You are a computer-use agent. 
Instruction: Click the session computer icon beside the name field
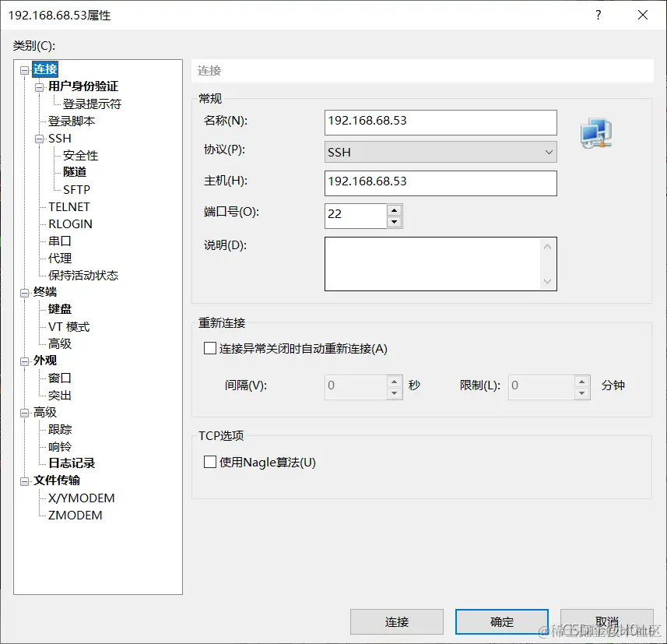[594, 134]
